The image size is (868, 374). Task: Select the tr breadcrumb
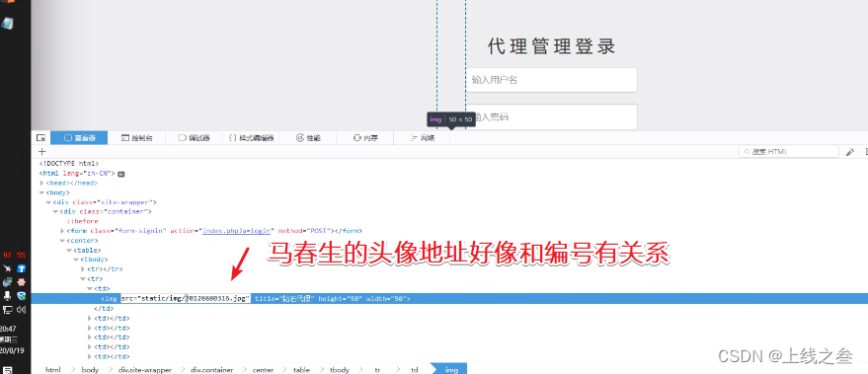click(377, 369)
